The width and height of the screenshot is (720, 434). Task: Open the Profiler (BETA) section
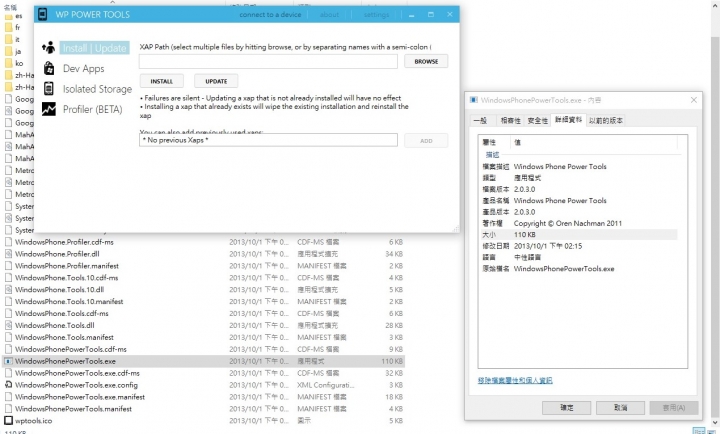coord(93,109)
